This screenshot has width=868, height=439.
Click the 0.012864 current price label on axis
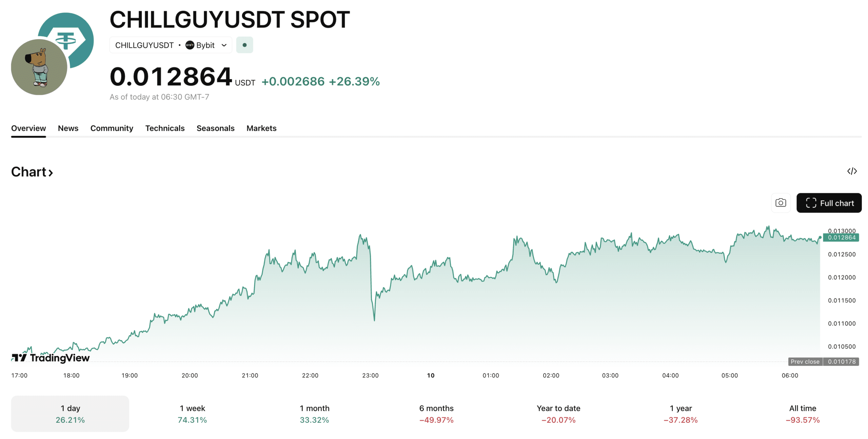pyautogui.click(x=841, y=237)
